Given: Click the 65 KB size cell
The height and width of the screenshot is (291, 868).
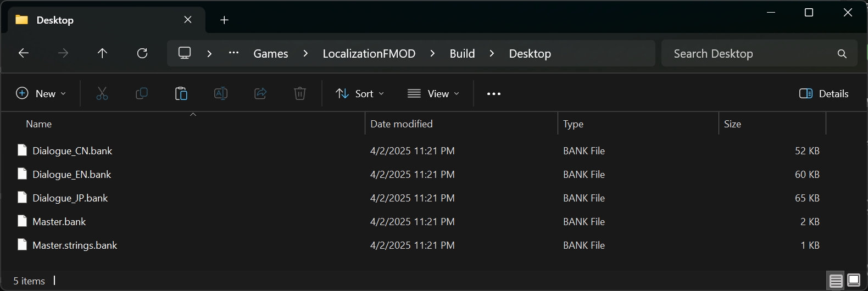Looking at the screenshot, I should [x=807, y=198].
